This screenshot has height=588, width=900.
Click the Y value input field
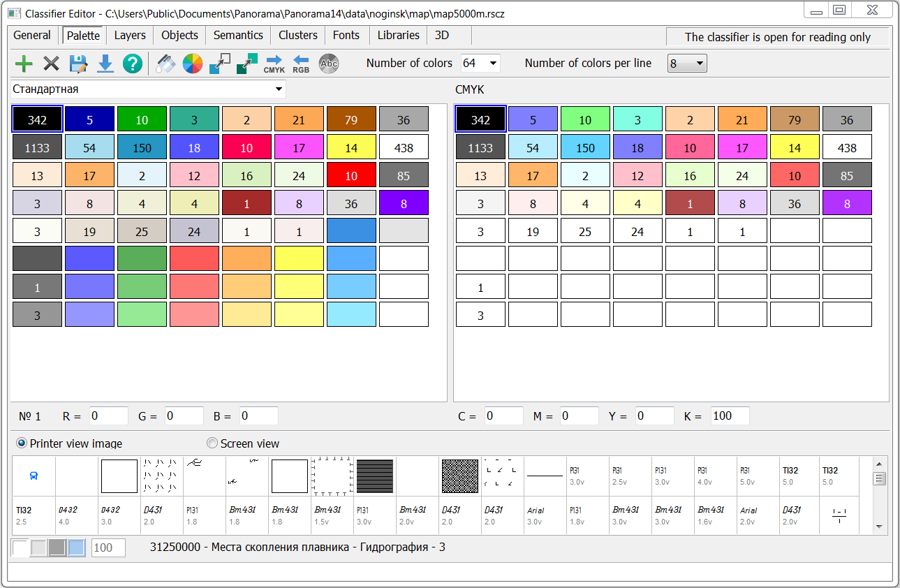pos(654,416)
